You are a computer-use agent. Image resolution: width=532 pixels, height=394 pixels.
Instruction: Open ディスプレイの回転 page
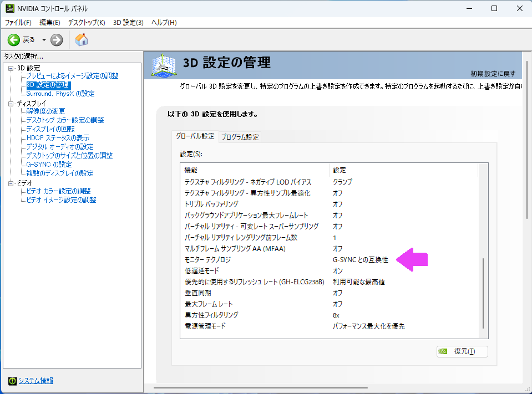[x=50, y=129]
